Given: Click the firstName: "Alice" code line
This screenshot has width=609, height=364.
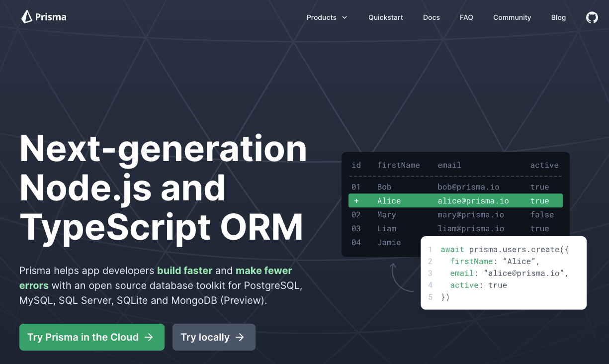Looking at the screenshot, I should click(x=495, y=261).
